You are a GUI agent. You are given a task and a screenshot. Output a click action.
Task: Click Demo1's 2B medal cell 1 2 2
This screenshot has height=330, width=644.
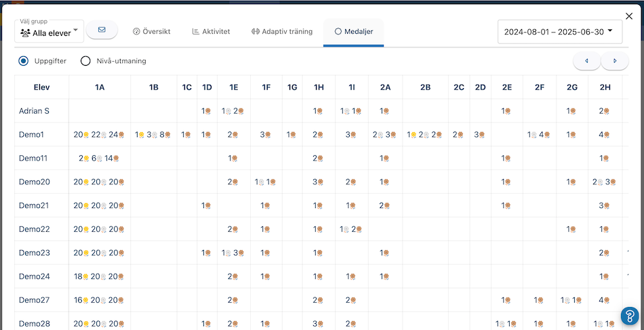(425, 135)
